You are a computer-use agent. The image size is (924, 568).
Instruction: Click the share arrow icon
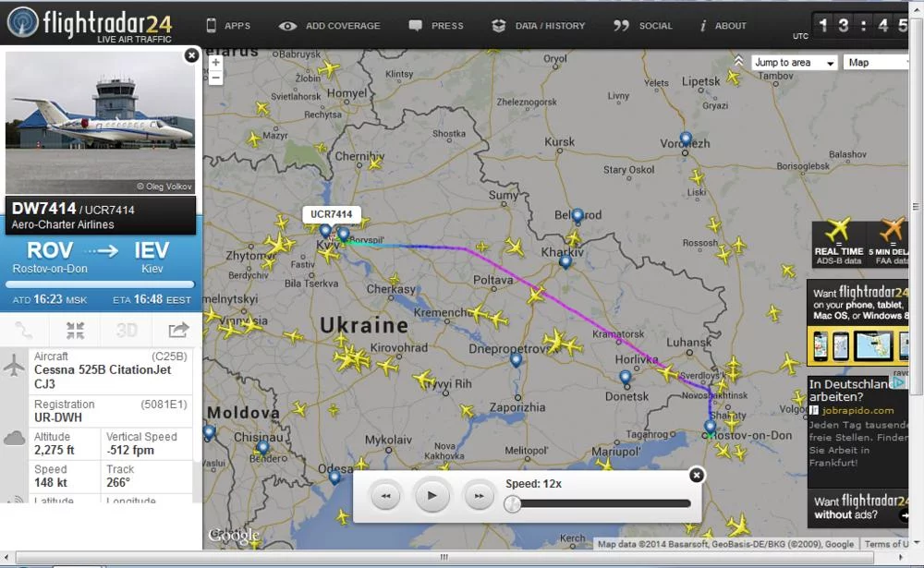pyautogui.click(x=178, y=331)
